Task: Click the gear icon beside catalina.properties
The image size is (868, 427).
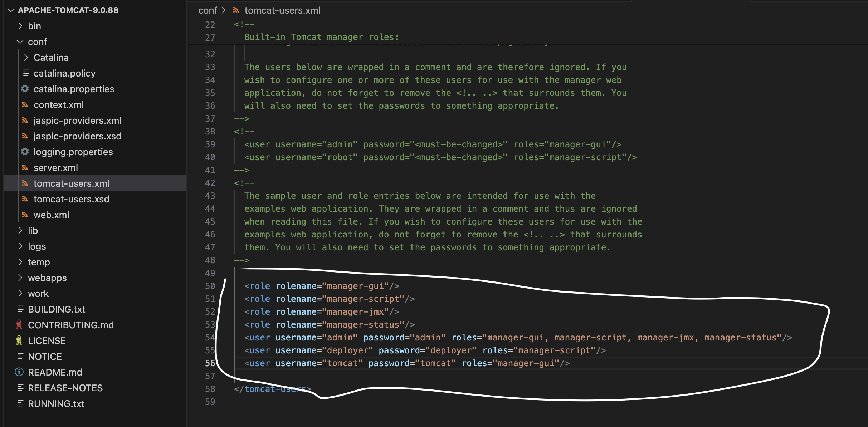Action: pyautogui.click(x=25, y=89)
